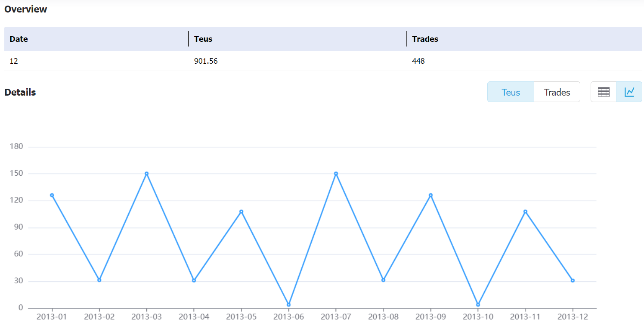The height and width of the screenshot is (329, 644).
Task: Click the 2013-08 data point
Action: pos(384,280)
